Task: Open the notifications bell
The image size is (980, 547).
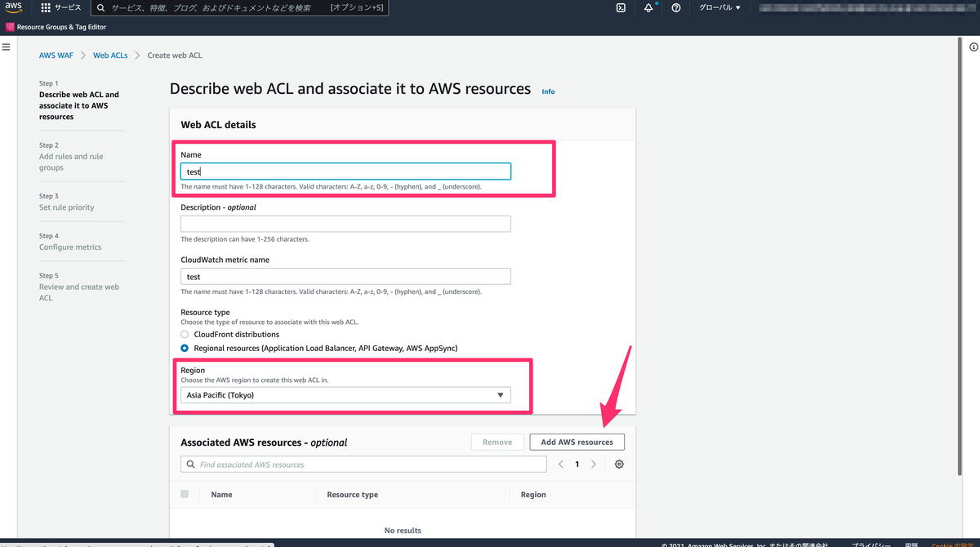Action: (x=648, y=7)
